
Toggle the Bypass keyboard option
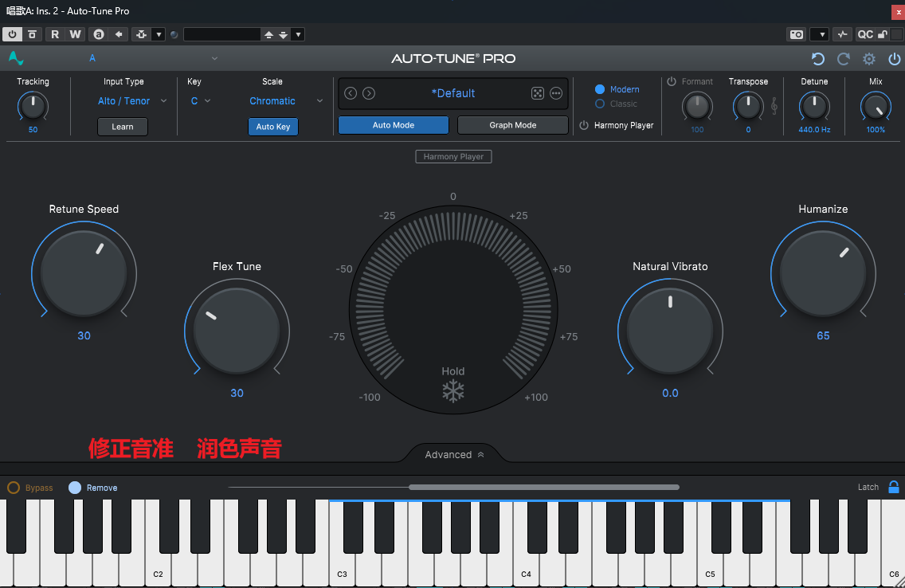coord(14,488)
